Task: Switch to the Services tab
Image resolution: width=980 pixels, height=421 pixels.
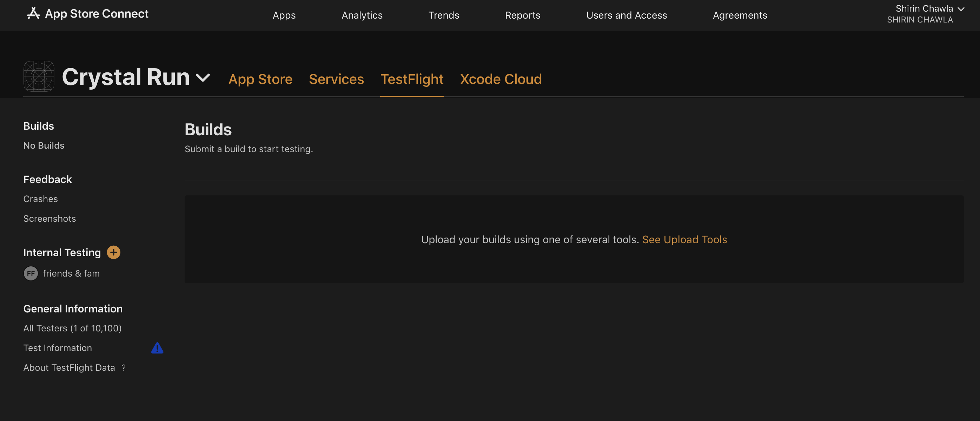Action: [x=336, y=79]
